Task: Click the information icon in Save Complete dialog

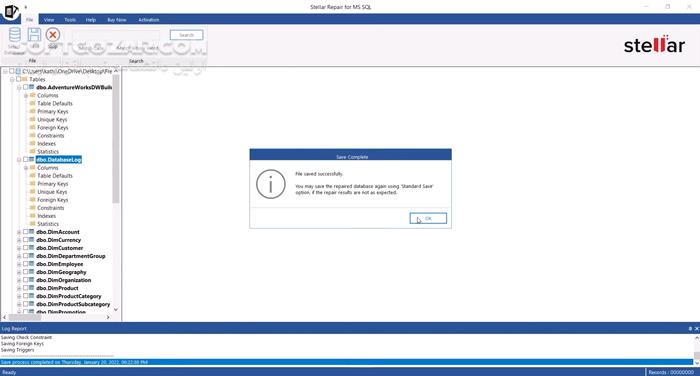Action: pyautogui.click(x=271, y=184)
